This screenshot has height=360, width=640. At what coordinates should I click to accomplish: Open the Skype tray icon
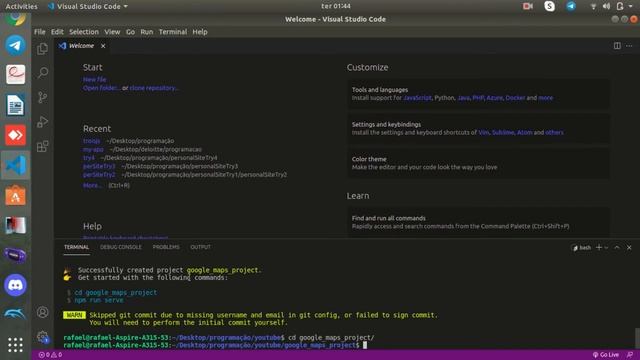pos(549,6)
